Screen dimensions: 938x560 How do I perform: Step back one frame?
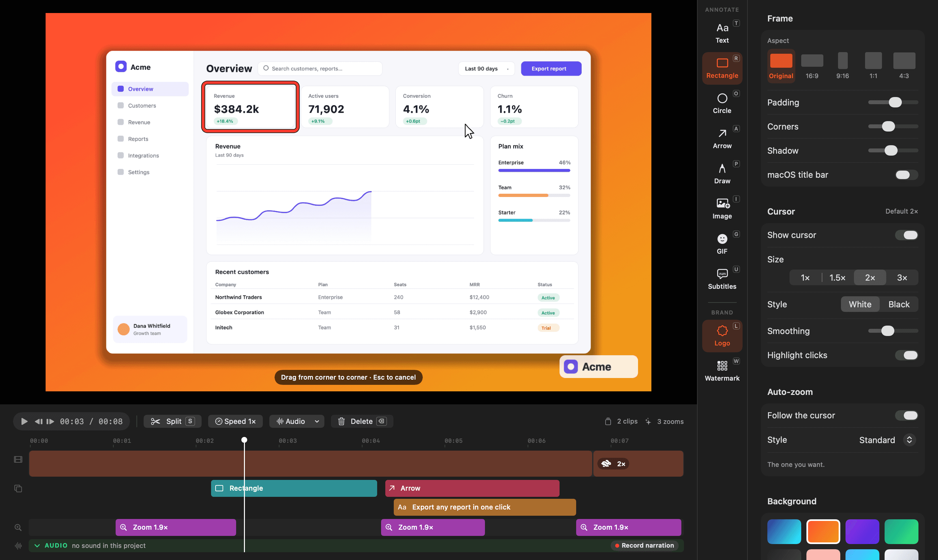tap(38, 421)
